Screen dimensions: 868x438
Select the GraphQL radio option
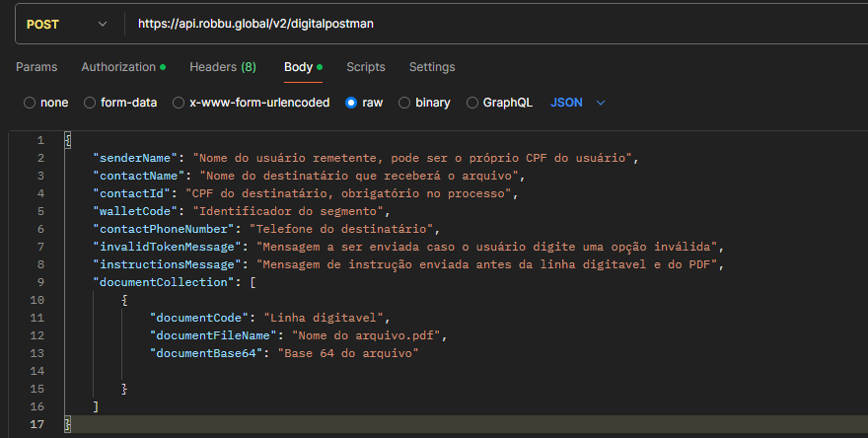(x=472, y=103)
